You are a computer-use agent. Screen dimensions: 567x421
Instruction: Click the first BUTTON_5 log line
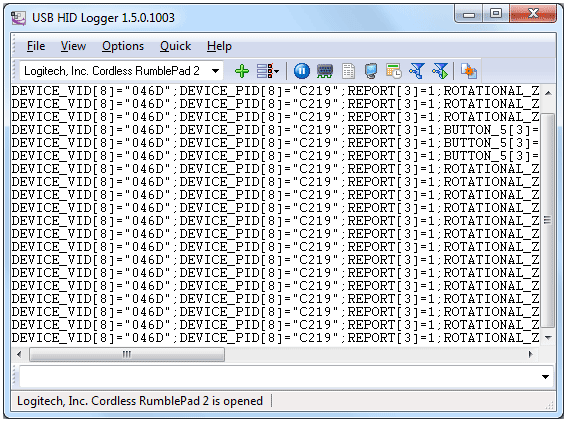pos(275,130)
